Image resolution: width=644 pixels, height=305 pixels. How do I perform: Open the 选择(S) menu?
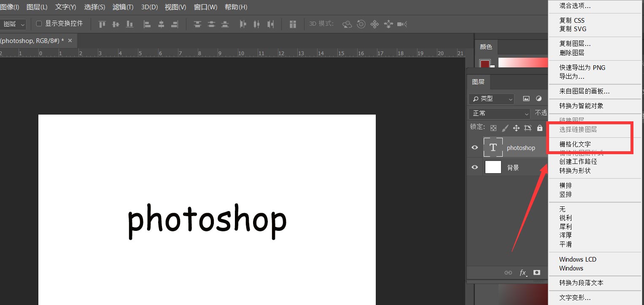tap(94, 7)
